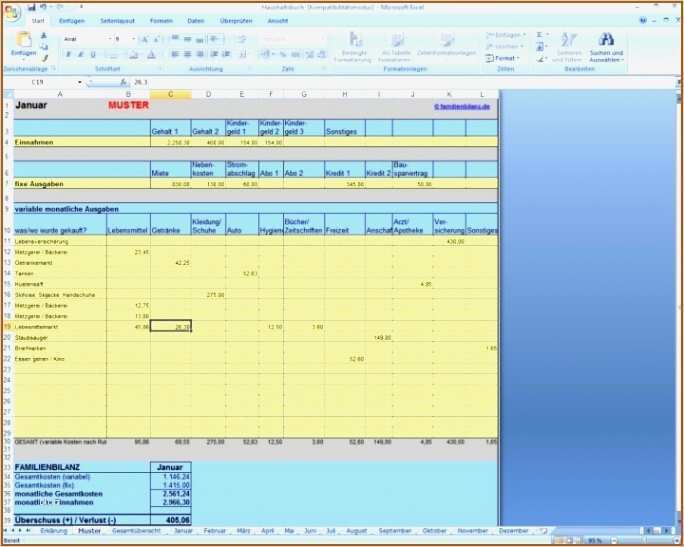Switch to the Überprüfen ribbon tab

click(x=236, y=21)
